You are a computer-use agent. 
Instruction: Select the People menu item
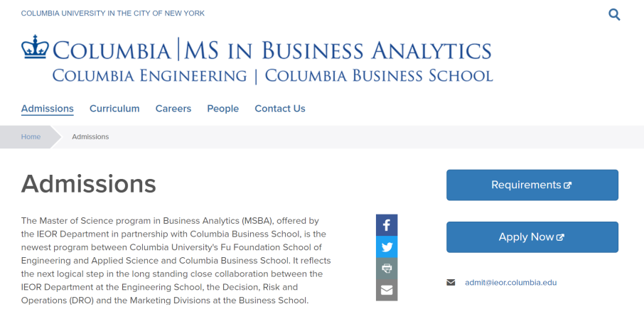tap(223, 109)
